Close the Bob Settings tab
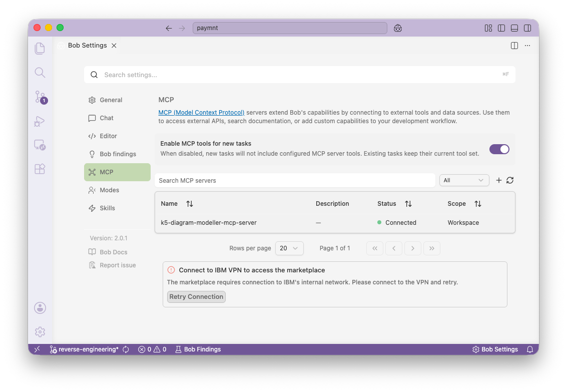This screenshot has width=567, height=392. pos(114,46)
